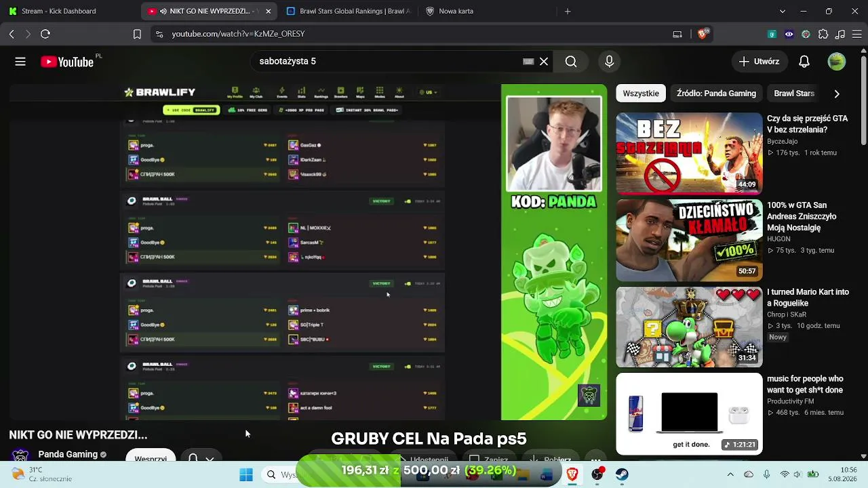This screenshot has height=488, width=868.
Task: Open a new browser tab
Action: [x=568, y=11]
